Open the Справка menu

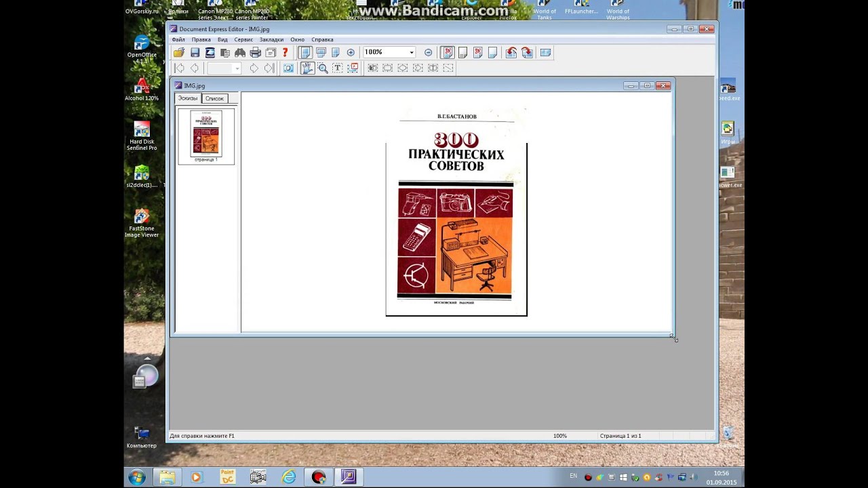(322, 39)
